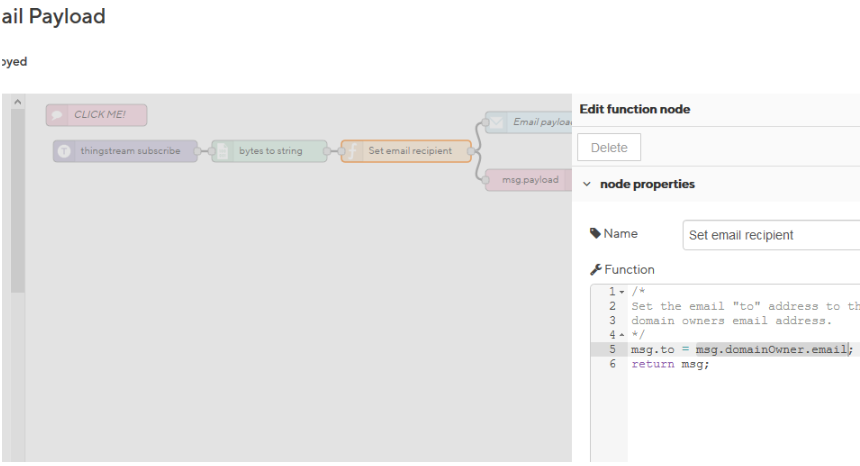Select the 'Set email recipient' function node
This screenshot has width=860, height=466.
[x=406, y=151]
